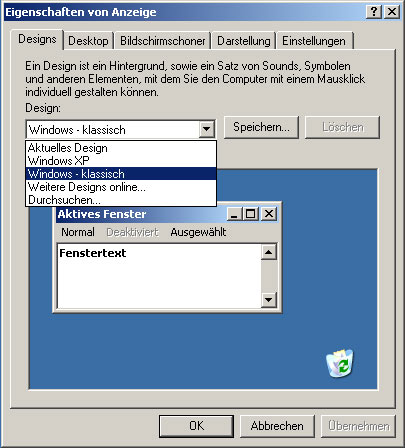Confirm with the OK button
Image resolution: width=405 pixels, height=448 pixels.
click(x=196, y=426)
